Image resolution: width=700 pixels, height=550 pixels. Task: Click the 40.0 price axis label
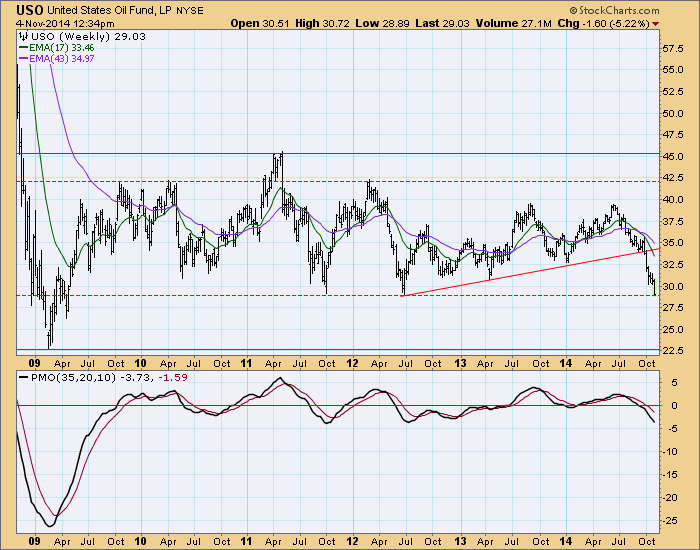point(673,200)
